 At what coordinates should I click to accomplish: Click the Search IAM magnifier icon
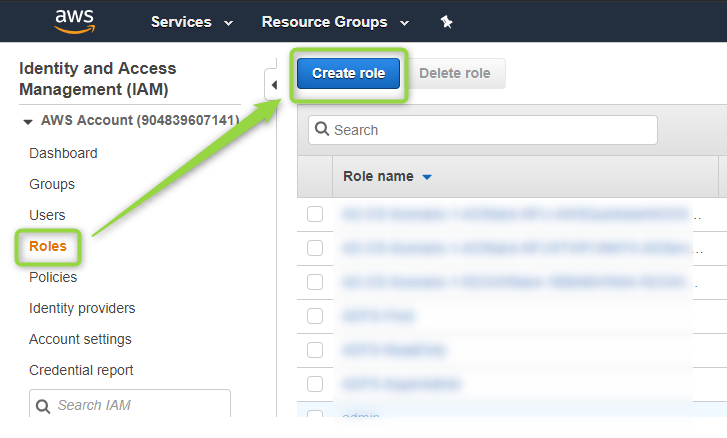pos(43,406)
